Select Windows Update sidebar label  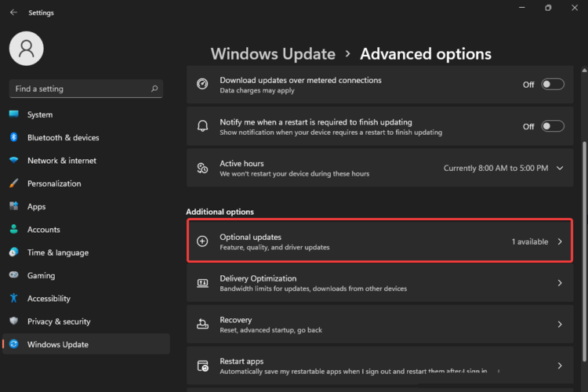pyautogui.click(x=58, y=344)
